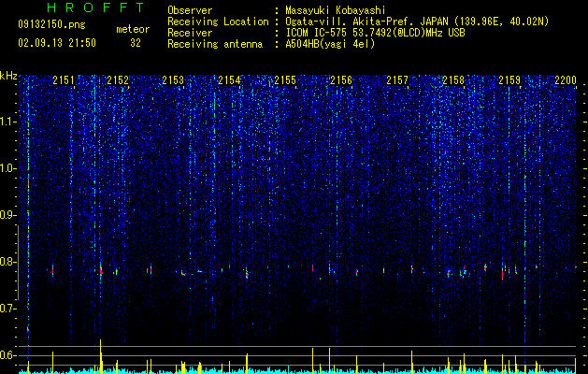Click the 2155 time marker
Image resolution: width=588 pixels, height=374 pixels.
point(285,80)
